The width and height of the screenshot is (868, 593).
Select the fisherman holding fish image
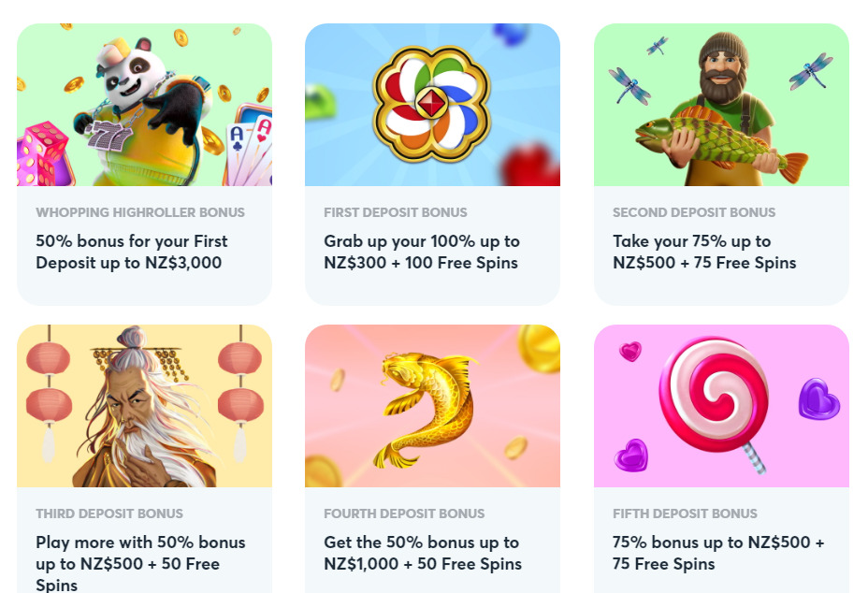point(721,105)
